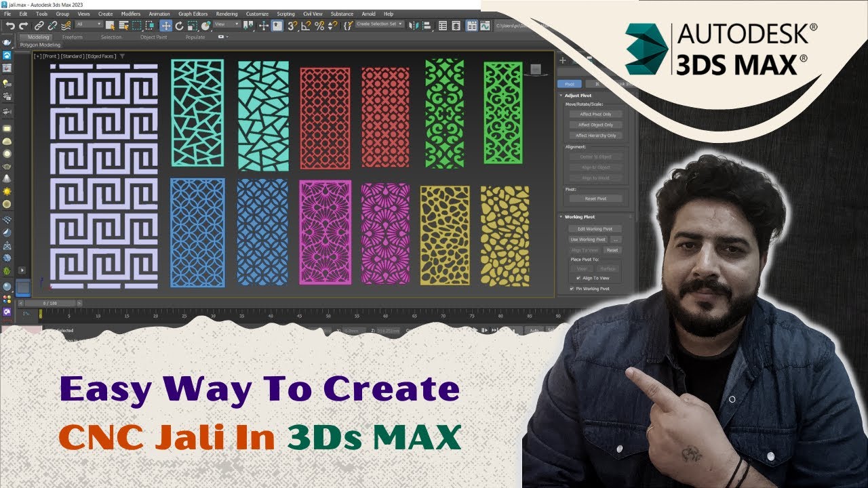Open Curve Editor icon
The width and height of the screenshot is (868, 488).
click(x=485, y=26)
